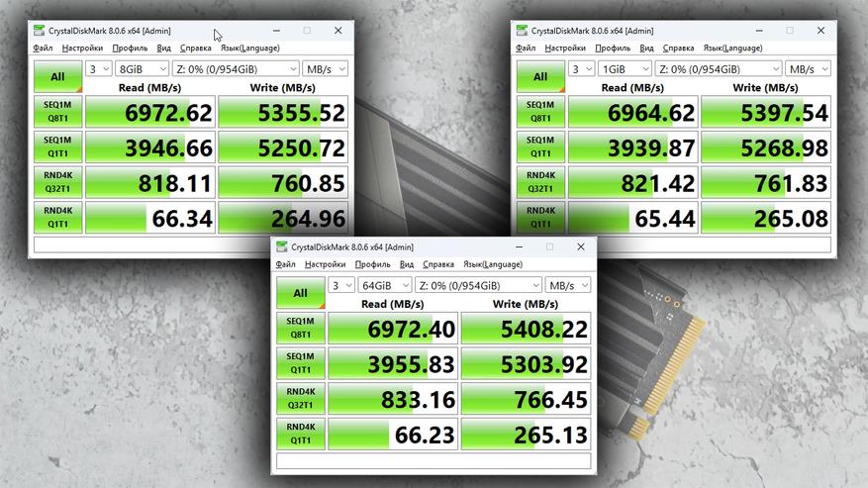The image size is (868, 488).
Task: Run All tests in the 8GiB window
Action: pyautogui.click(x=57, y=76)
